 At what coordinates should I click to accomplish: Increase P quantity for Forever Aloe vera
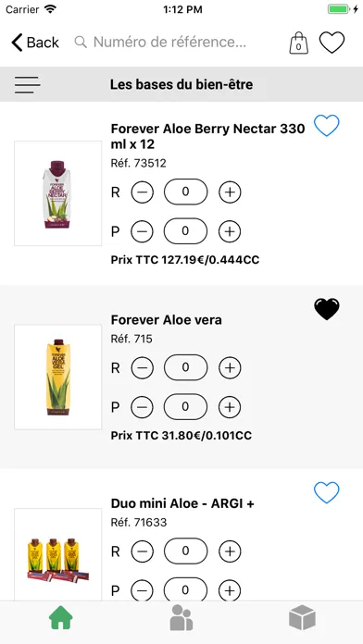point(230,407)
